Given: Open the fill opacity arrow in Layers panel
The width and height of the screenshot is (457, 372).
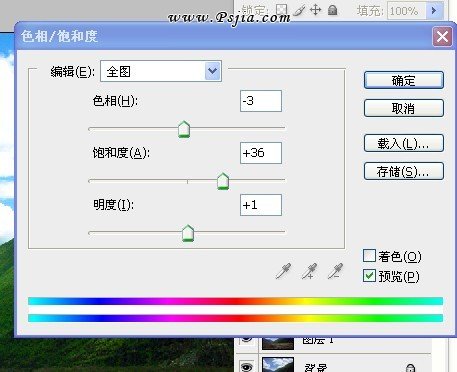Looking at the screenshot, I should 434,11.
